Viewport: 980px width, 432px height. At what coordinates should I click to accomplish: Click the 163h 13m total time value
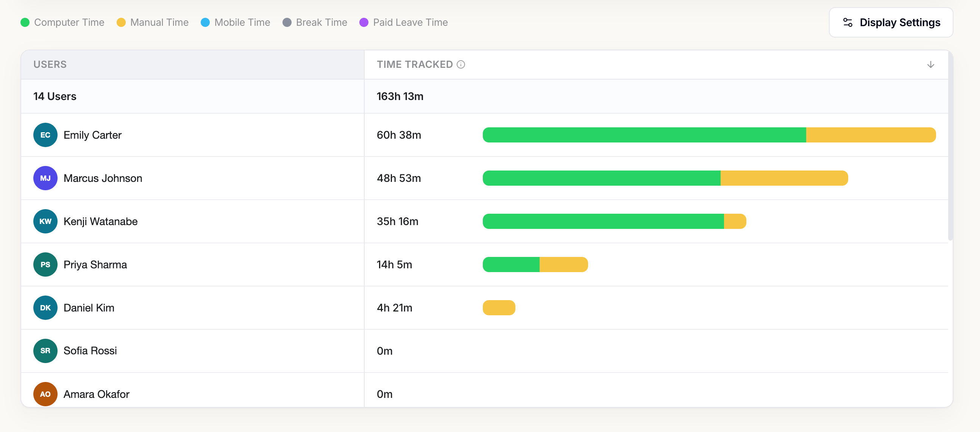(400, 96)
